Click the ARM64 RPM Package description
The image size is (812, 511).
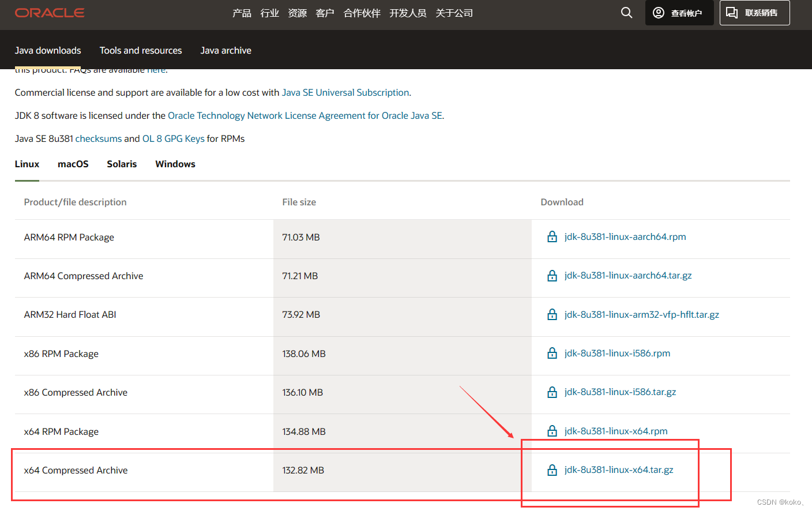pos(69,237)
